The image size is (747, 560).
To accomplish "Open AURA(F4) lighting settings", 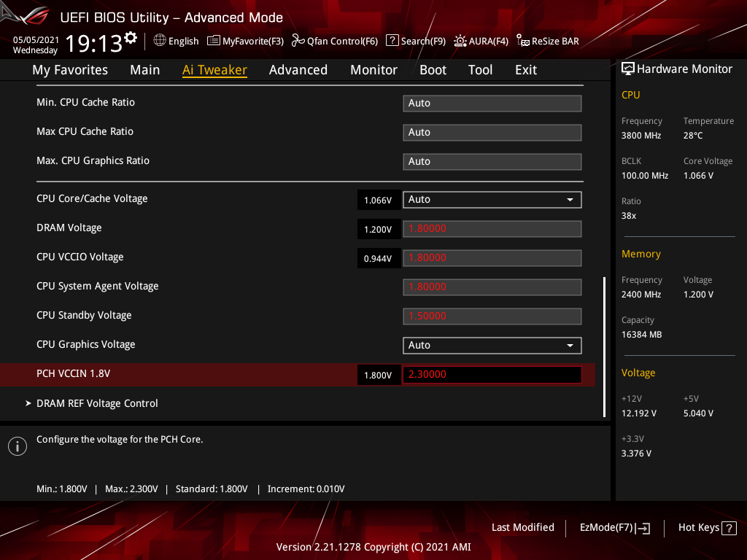I will 460,41.
